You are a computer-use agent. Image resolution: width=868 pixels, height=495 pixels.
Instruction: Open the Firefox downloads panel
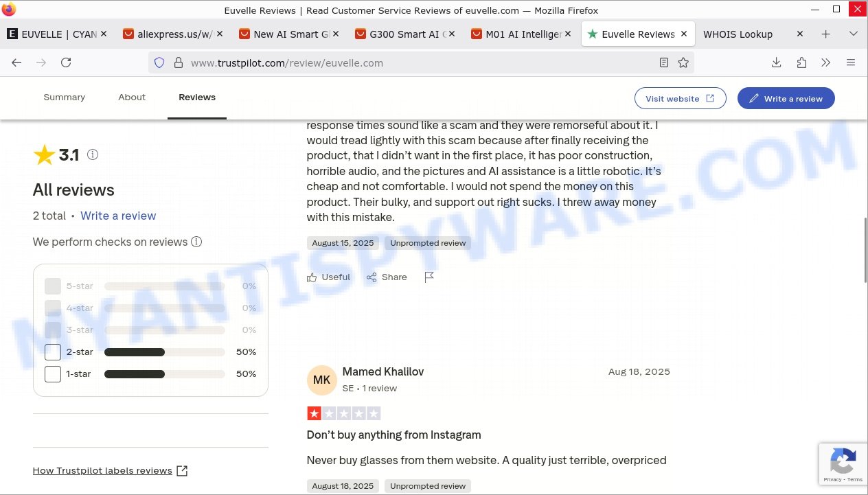(776, 62)
